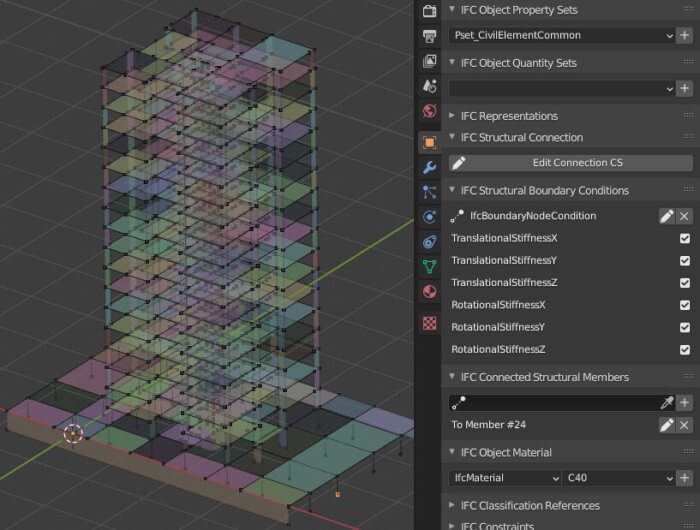This screenshot has width=700, height=530.
Task: Collapse the IFC Object Material panel
Action: coord(452,452)
